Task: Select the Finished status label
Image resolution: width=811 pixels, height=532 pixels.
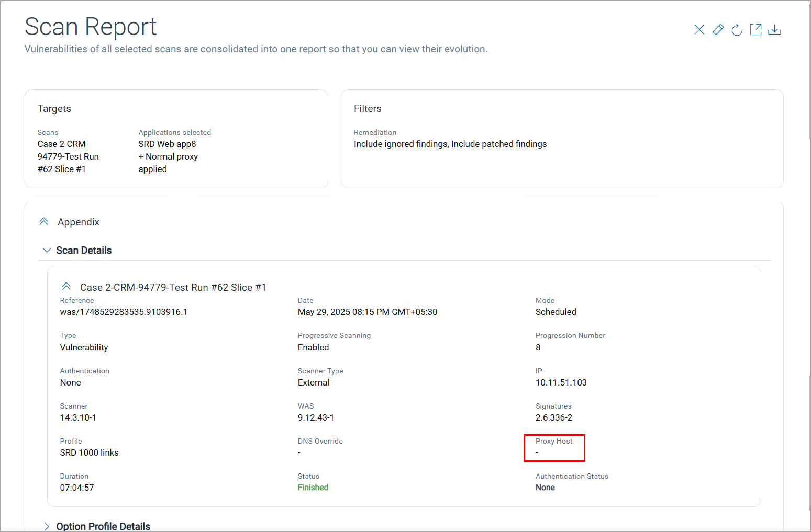Action: (313, 487)
